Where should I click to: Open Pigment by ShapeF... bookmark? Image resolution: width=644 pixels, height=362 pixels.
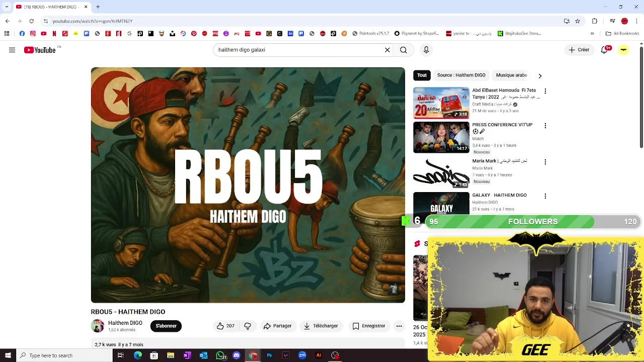point(417,34)
